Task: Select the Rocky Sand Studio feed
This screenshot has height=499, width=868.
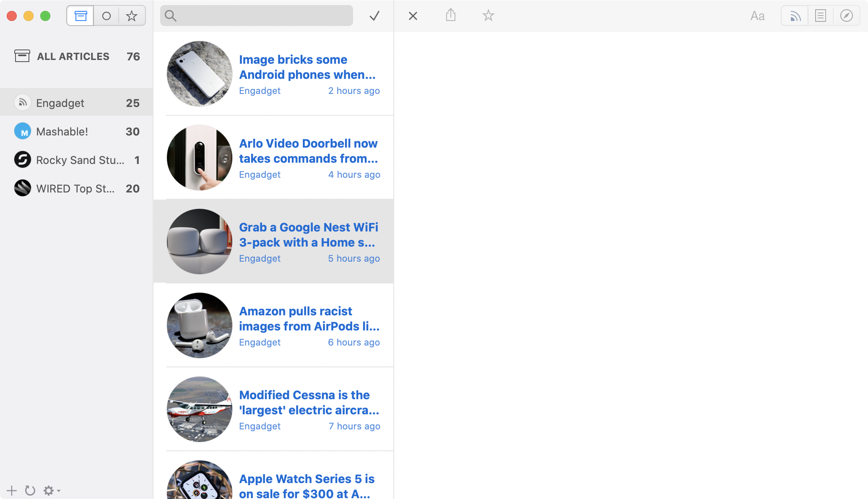Action: (77, 160)
